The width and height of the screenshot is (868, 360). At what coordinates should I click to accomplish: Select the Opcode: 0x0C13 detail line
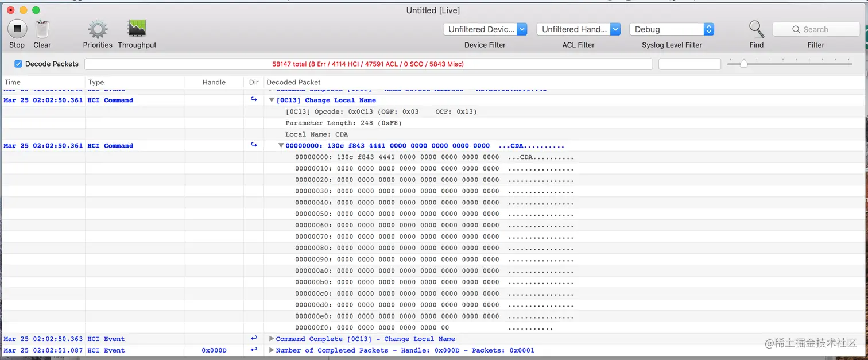tap(381, 111)
